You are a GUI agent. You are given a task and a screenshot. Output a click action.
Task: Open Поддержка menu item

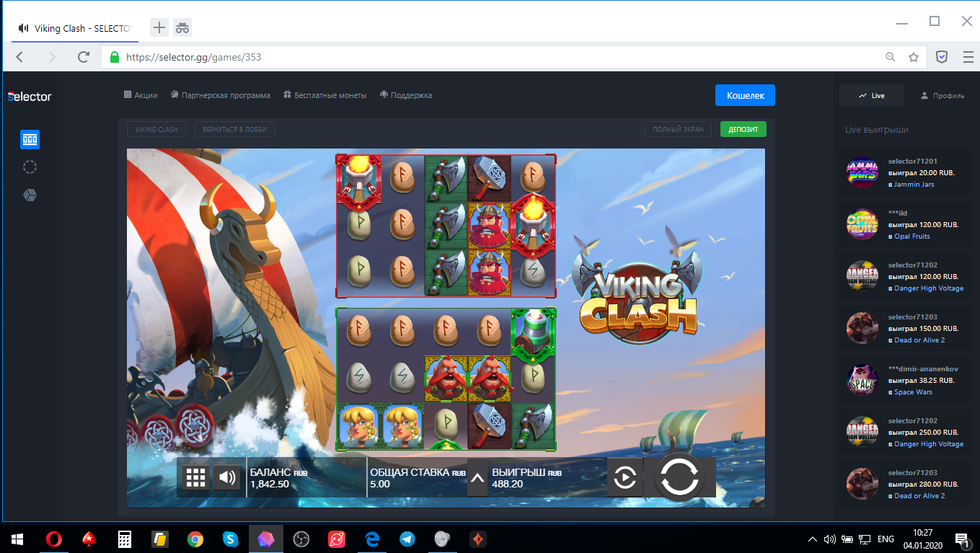coord(406,95)
